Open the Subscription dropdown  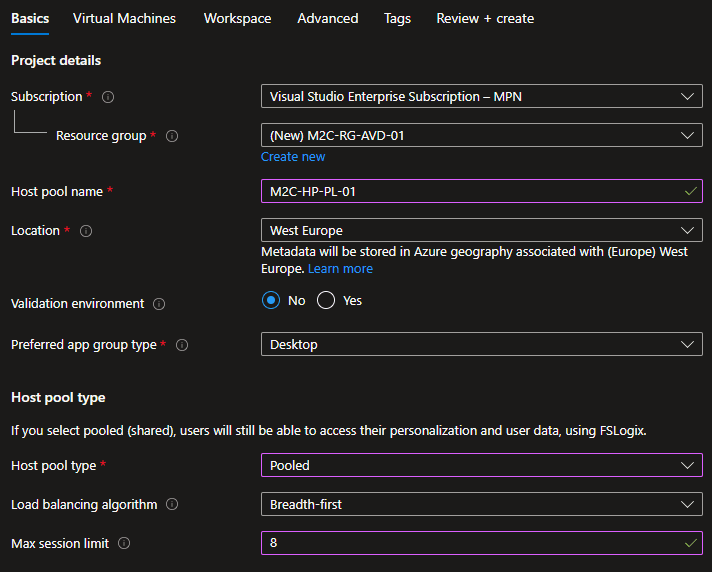click(480, 97)
